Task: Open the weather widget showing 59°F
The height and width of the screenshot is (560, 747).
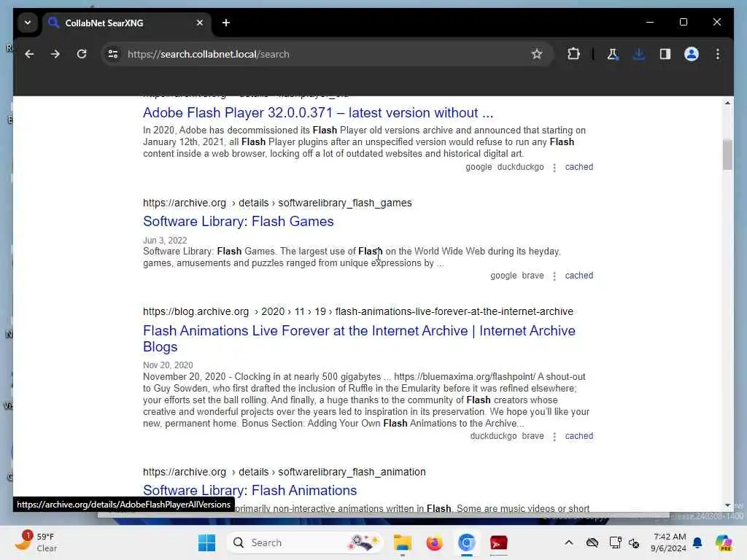Action: pyautogui.click(x=36, y=542)
